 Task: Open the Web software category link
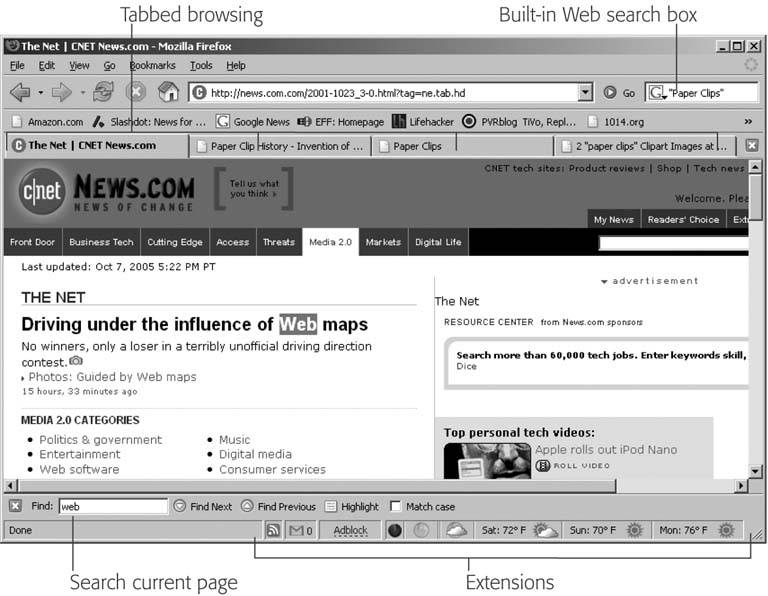pos(79,469)
